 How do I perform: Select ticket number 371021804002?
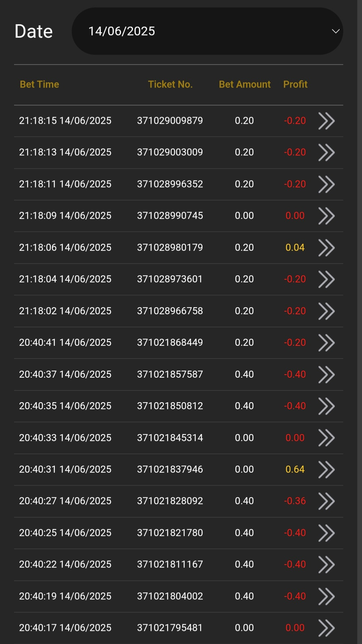tap(170, 596)
